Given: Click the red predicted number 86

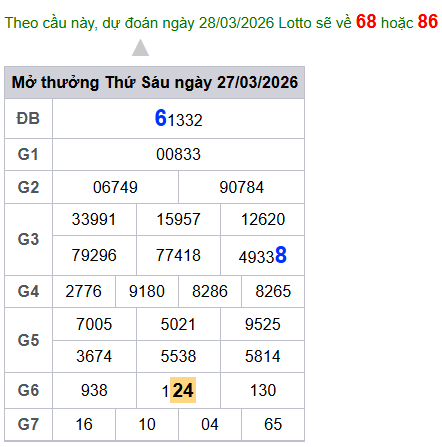Looking at the screenshot, I should 428,22.
